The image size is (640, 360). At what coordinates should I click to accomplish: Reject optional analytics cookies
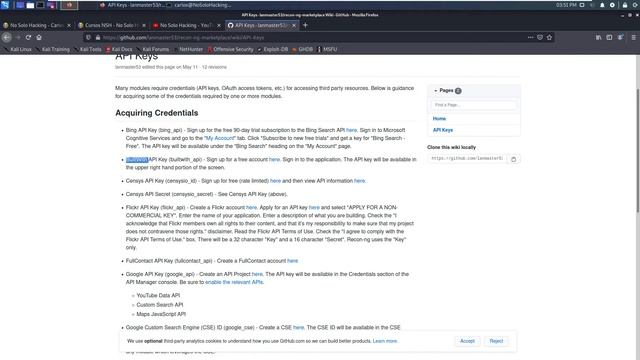click(x=496, y=341)
